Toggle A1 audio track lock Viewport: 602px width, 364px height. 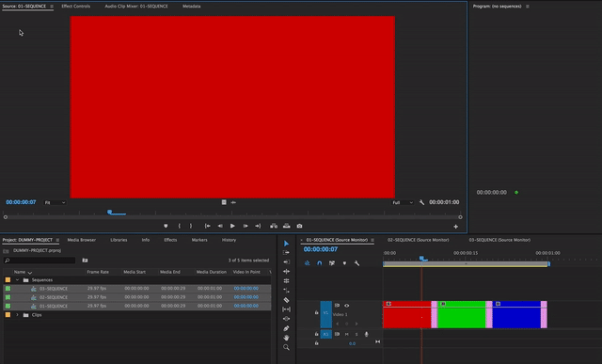tap(316, 334)
